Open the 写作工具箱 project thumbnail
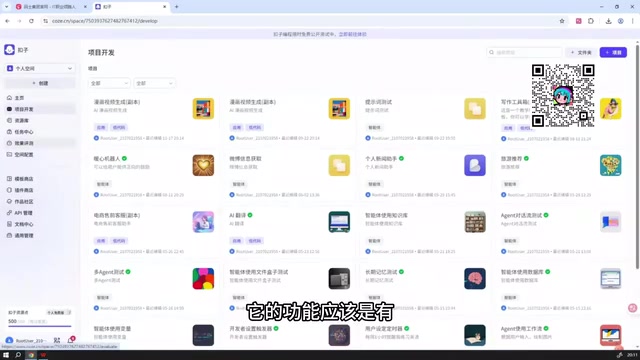This screenshot has width=640, height=360. click(x=611, y=109)
